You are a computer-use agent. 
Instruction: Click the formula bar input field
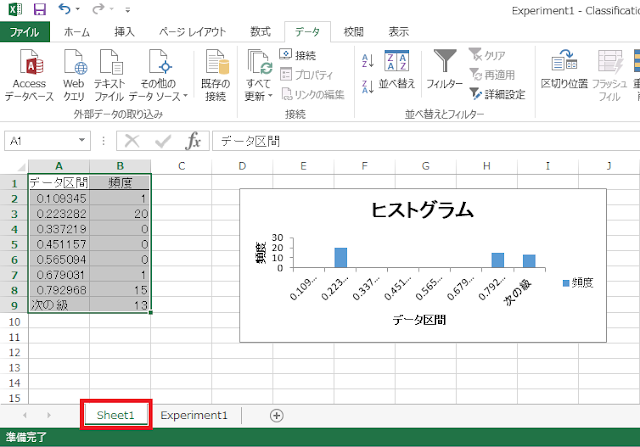420,142
